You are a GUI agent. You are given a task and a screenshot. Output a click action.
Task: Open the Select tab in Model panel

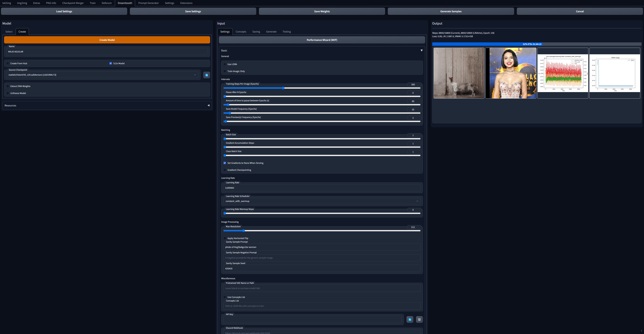[x=9, y=31]
